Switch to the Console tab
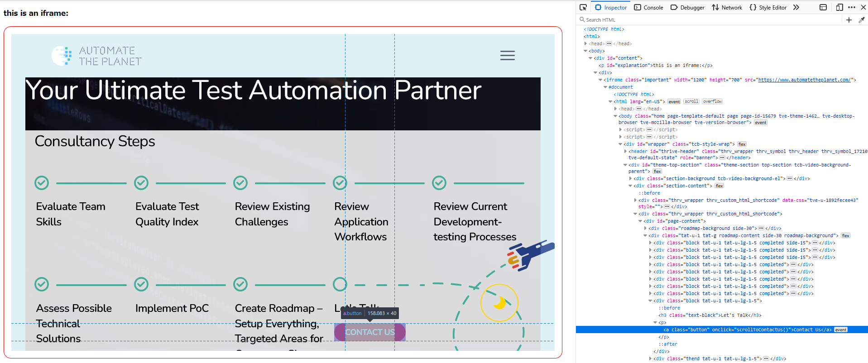The image size is (868, 363). 649,7
